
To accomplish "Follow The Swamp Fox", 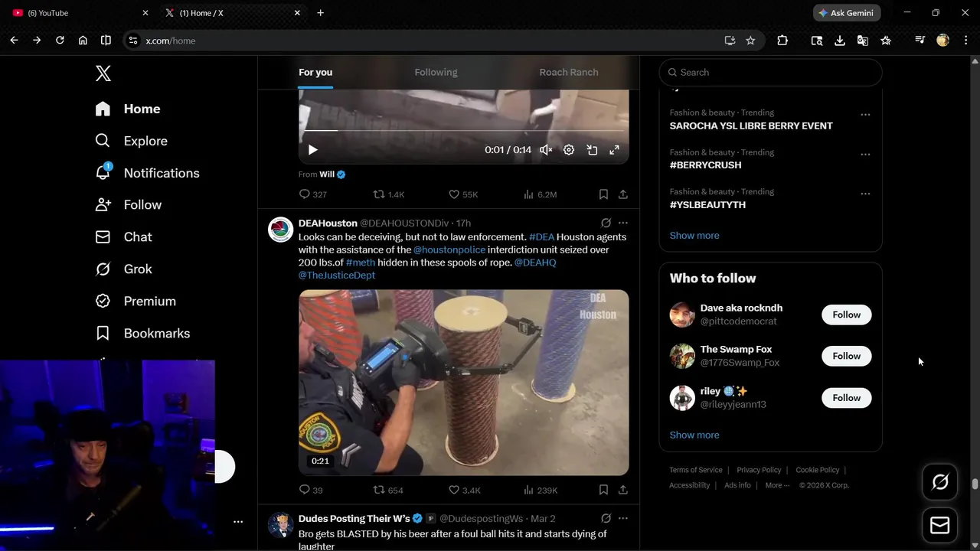I will (846, 356).
